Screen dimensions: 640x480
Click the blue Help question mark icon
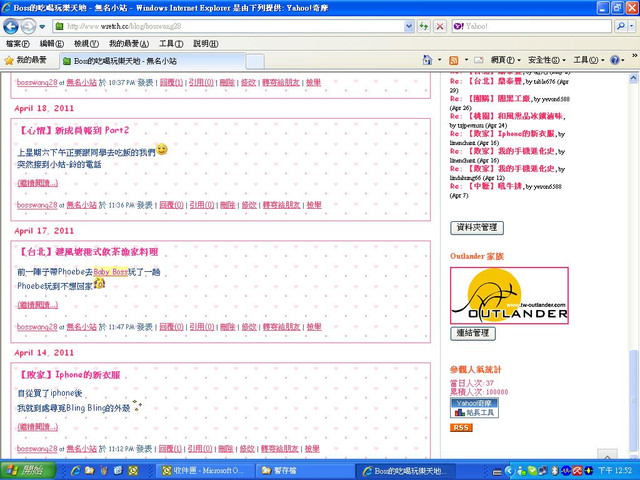tap(615, 60)
